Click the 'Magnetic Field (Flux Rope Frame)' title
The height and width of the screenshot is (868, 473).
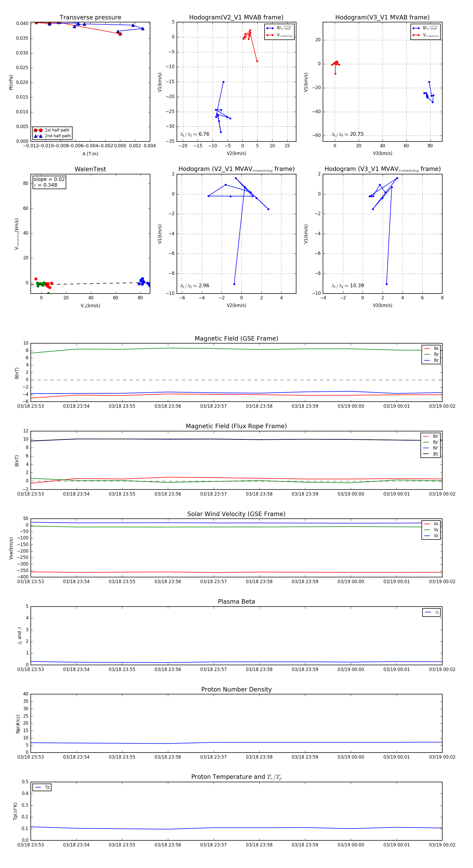click(x=236, y=426)
